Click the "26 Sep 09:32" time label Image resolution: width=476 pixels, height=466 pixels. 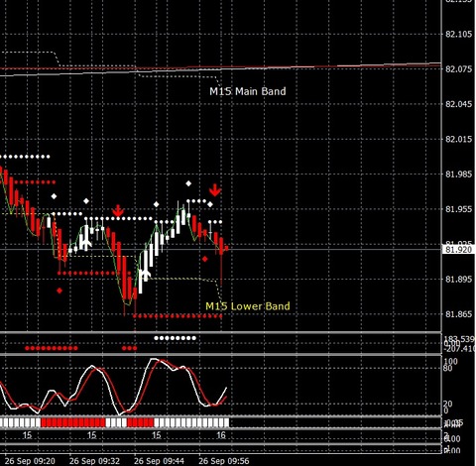point(94,461)
